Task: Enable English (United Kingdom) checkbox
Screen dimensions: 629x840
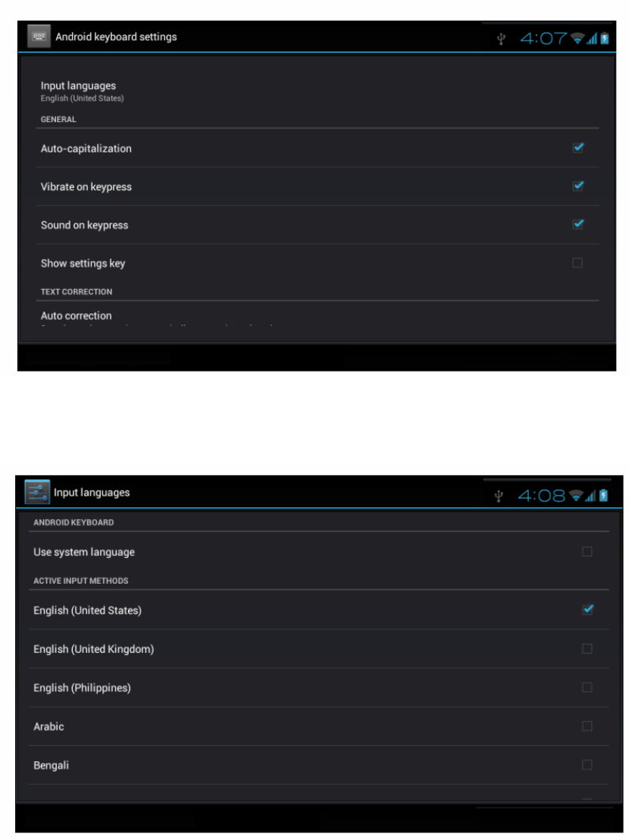Action: 587,649
